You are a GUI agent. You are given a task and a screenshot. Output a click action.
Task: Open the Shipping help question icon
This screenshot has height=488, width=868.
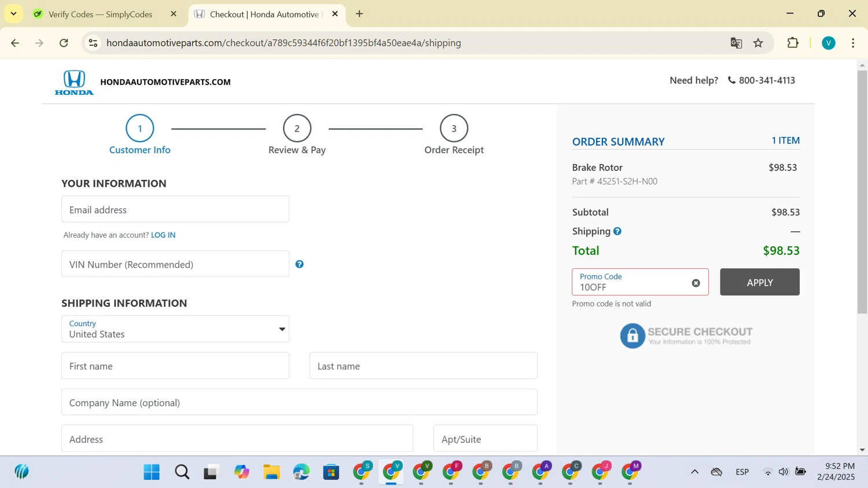pyautogui.click(x=617, y=231)
